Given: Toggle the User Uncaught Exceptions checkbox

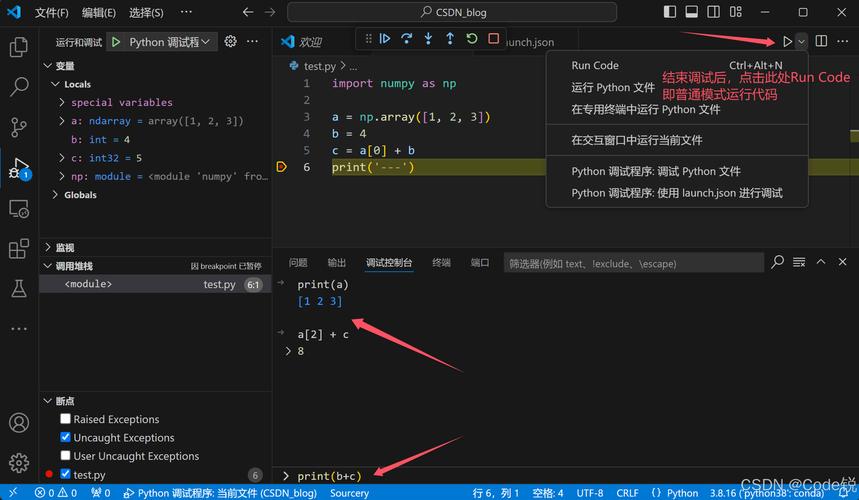Looking at the screenshot, I should click(x=66, y=456).
